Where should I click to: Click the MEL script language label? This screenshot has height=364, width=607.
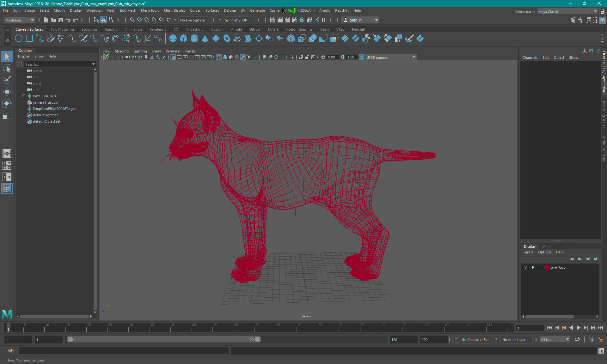pyautogui.click(x=11, y=351)
